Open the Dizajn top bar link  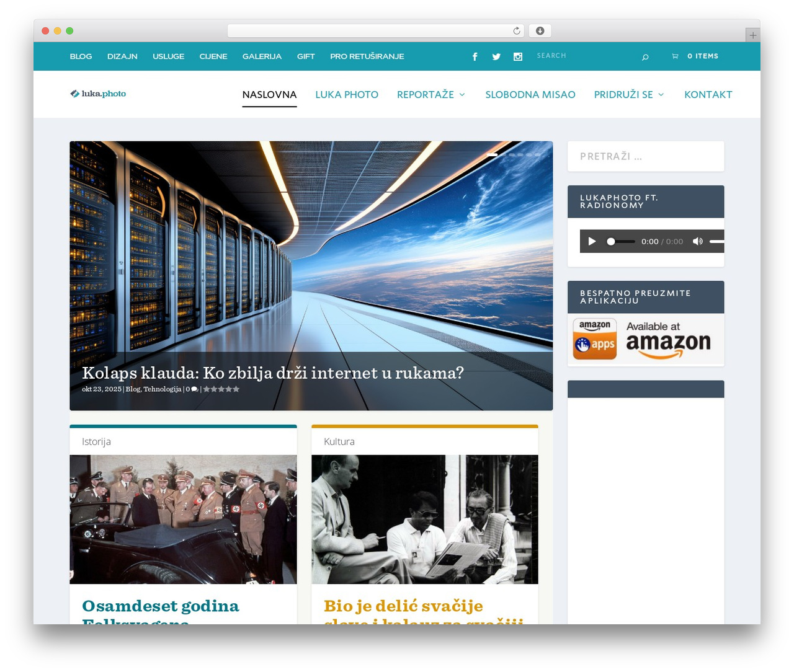click(122, 56)
